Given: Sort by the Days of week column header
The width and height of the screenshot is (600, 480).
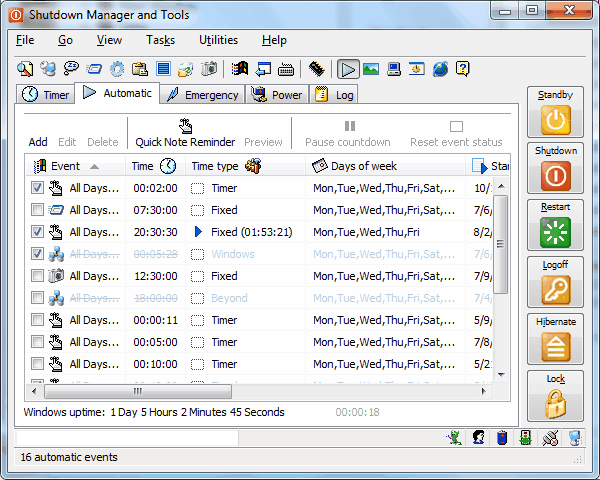Looking at the screenshot, I should [x=385, y=166].
